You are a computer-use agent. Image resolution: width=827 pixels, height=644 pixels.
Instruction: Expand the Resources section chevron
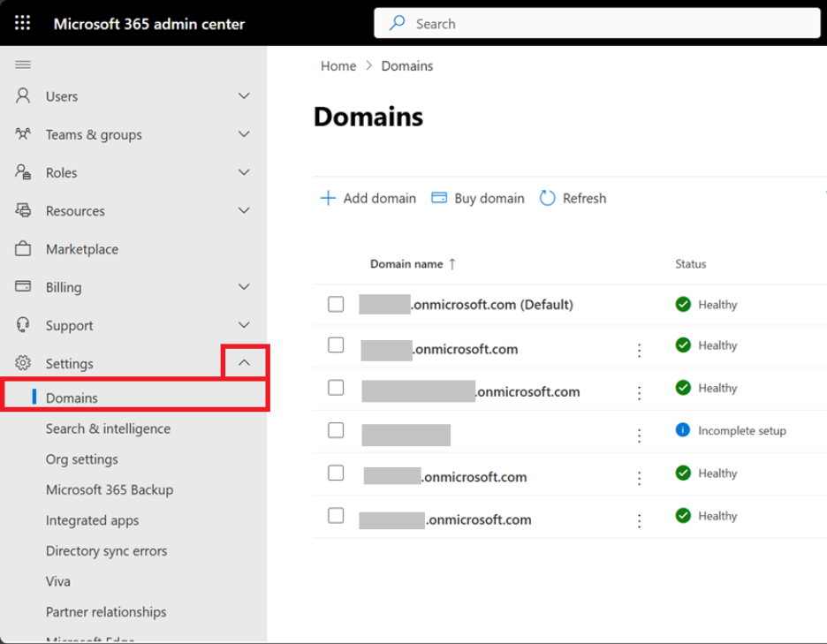click(x=244, y=210)
